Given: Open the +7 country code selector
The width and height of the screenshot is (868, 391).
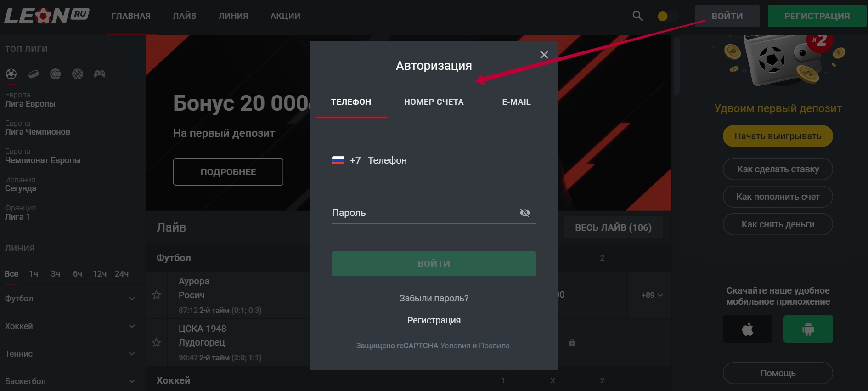Looking at the screenshot, I should 347,160.
